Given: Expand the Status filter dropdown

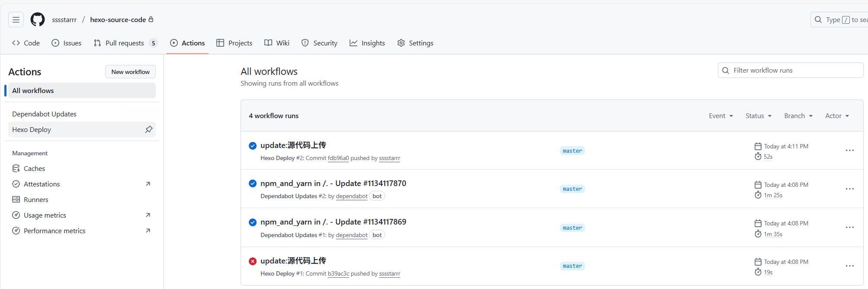Looking at the screenshot, I should [758, 116].
